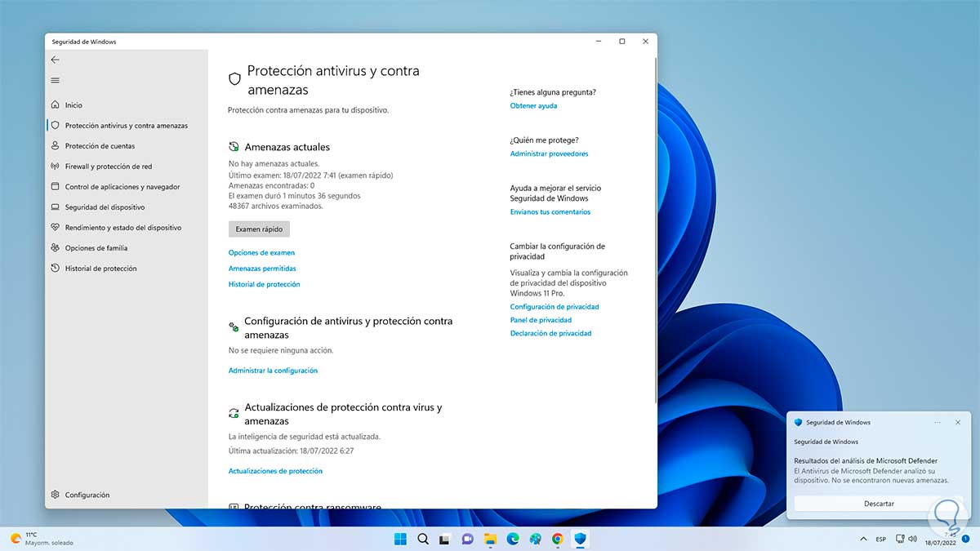Click Descartar on the Defender notification
This screenshot has width=980, height=551.
(x=879, y=504)
